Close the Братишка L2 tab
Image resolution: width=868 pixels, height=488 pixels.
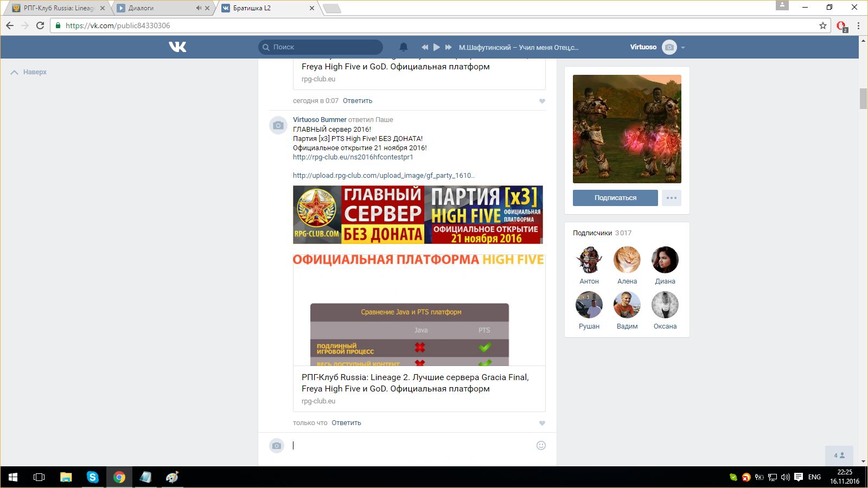point(312,8)
